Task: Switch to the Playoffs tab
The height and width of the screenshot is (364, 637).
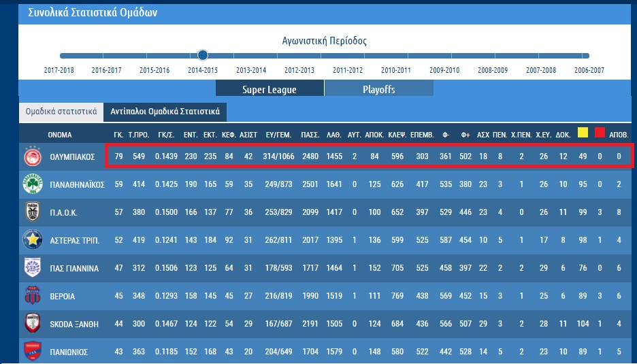Action: (x=379, y=88)
